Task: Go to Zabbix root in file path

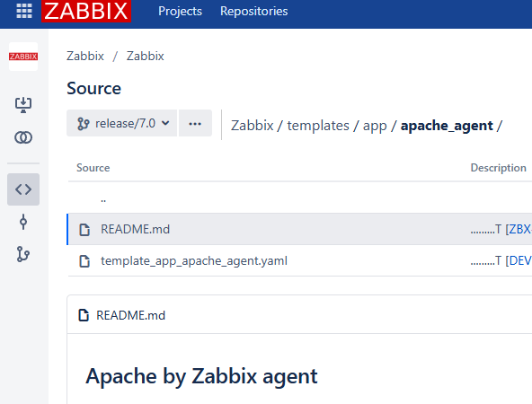Action: [x=253, y=126]
